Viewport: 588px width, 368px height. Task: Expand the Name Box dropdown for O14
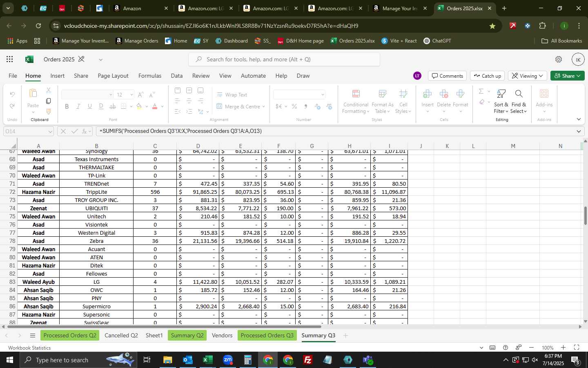50,132
